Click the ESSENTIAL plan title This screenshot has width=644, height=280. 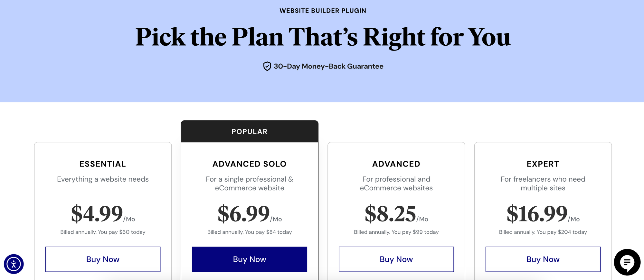[x=103, y=164]
